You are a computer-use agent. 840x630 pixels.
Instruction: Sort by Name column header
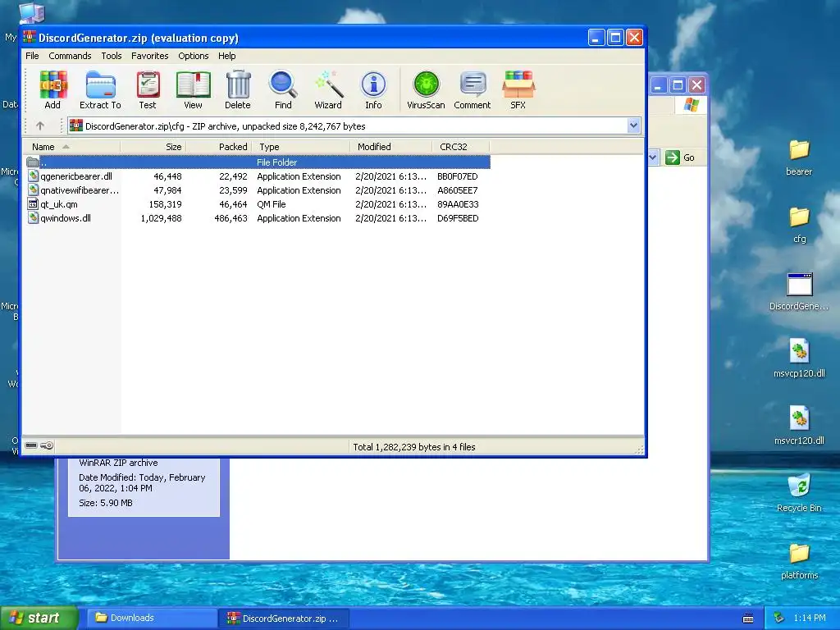[72, 147]
